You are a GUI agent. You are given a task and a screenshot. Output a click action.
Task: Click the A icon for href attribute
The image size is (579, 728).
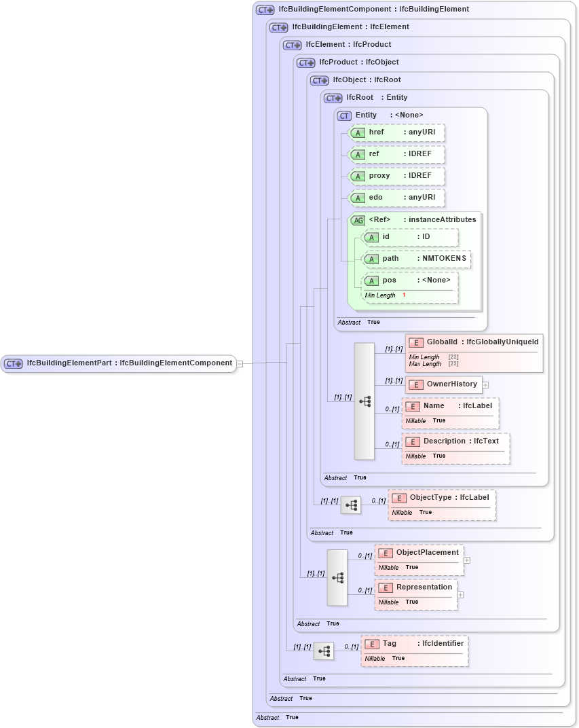tap(358, 132)
